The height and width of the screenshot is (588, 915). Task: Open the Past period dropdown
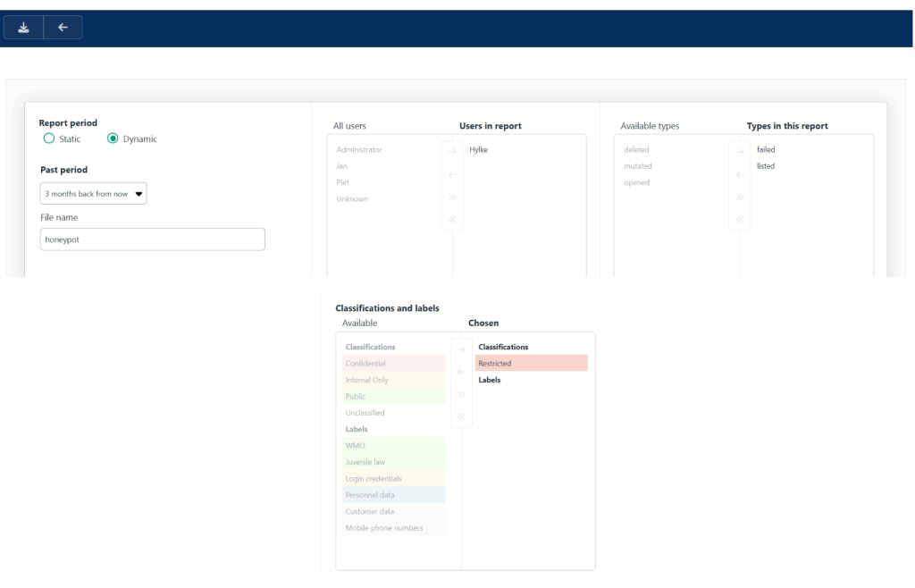tap(93, 194)
